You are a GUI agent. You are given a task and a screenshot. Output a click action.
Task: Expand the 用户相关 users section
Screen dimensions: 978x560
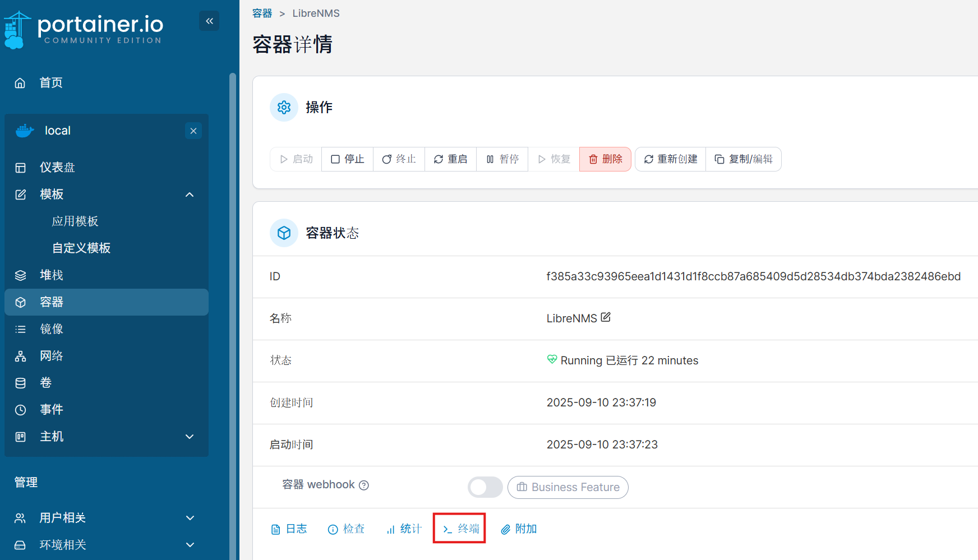coord(190,518)
